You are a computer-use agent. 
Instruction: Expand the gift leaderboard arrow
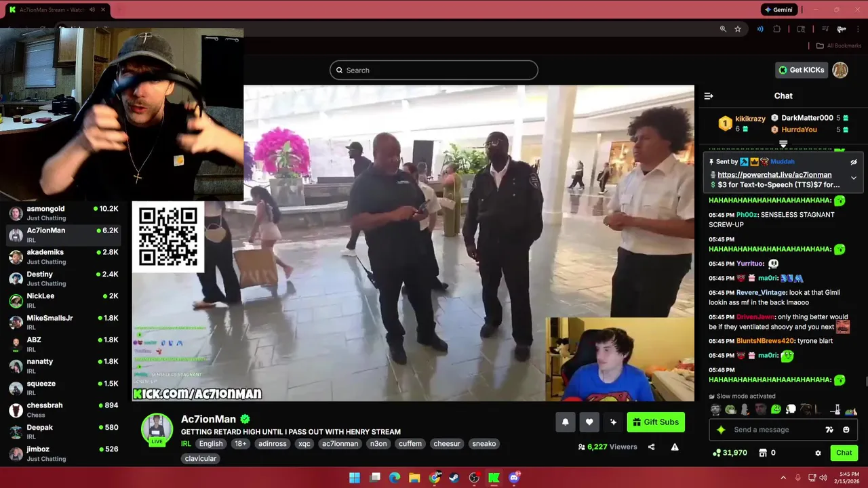pos(783,144)
